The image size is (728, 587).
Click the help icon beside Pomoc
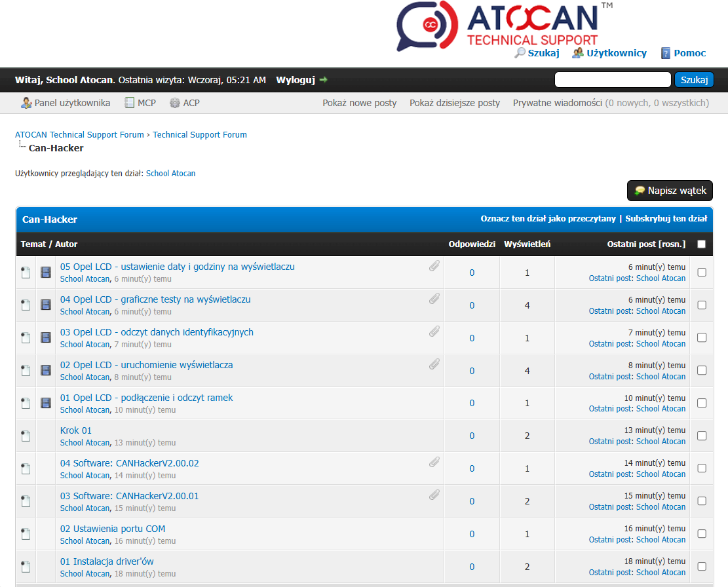(666, 53)
